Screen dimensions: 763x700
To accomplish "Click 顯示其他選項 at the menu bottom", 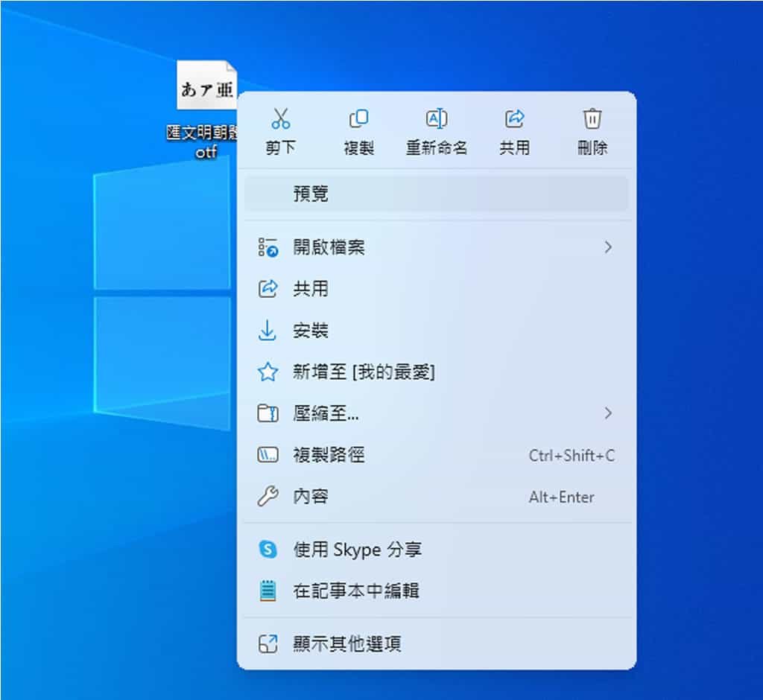I will [437, 643].
